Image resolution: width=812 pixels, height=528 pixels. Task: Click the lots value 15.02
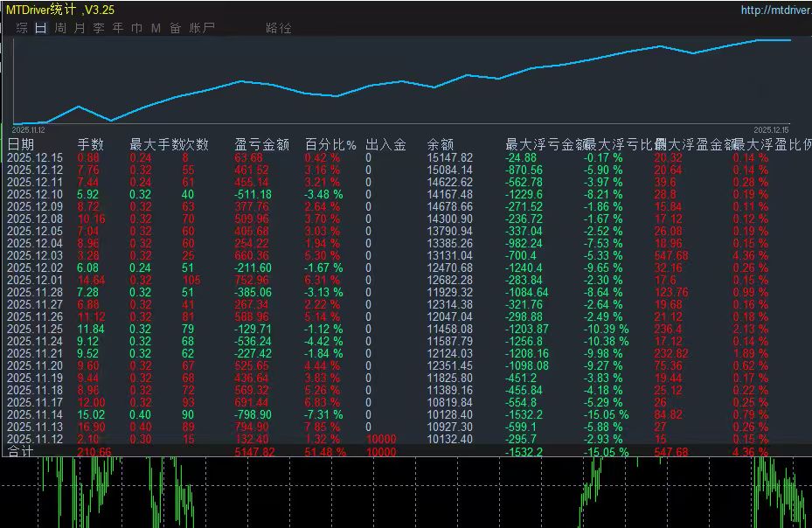click(91, 414)
